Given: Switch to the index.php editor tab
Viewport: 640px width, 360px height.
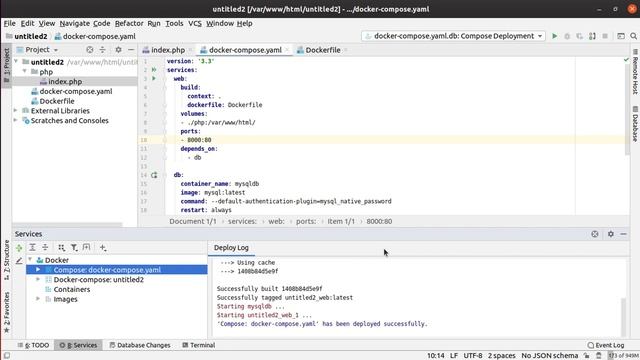Looking at the screenshot, I should (x=168, y=50).
